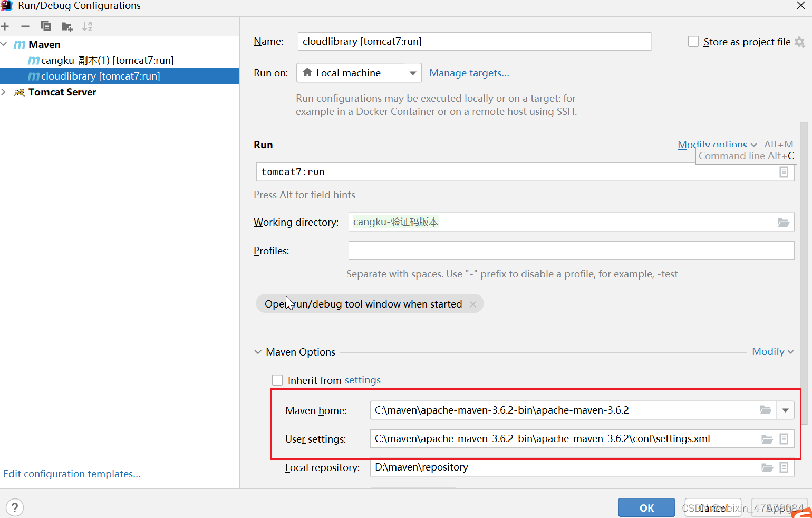Click the Manage targets link
Image resolution: width=812 pixels, height=518 pixels.
tap(469, 73)
